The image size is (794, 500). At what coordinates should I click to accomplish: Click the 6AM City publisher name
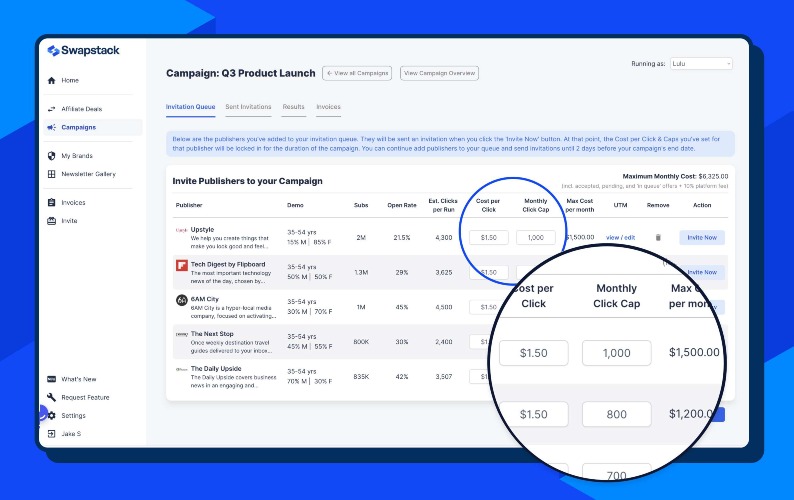205,299
